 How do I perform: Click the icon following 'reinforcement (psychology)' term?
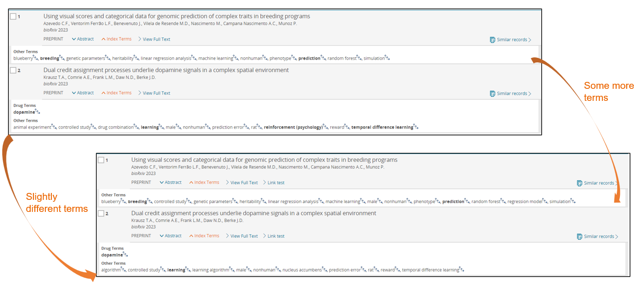[x=325, y=126]
